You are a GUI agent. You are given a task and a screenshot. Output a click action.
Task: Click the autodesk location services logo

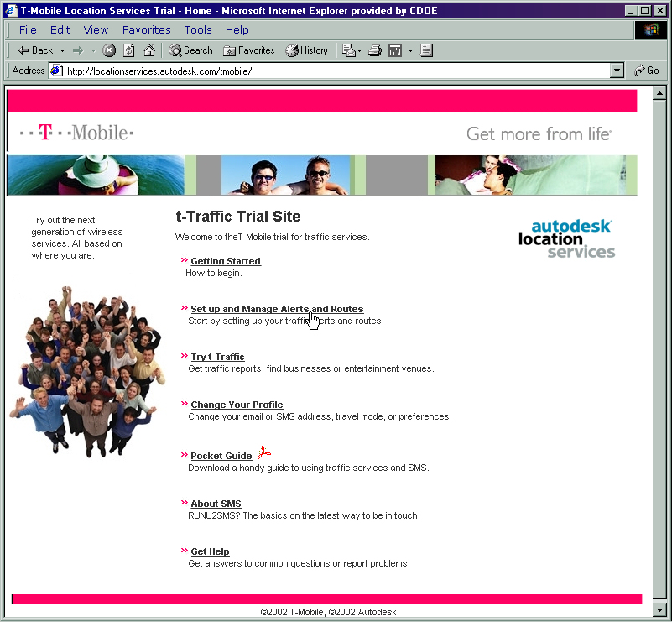click(x=566, y=238)
